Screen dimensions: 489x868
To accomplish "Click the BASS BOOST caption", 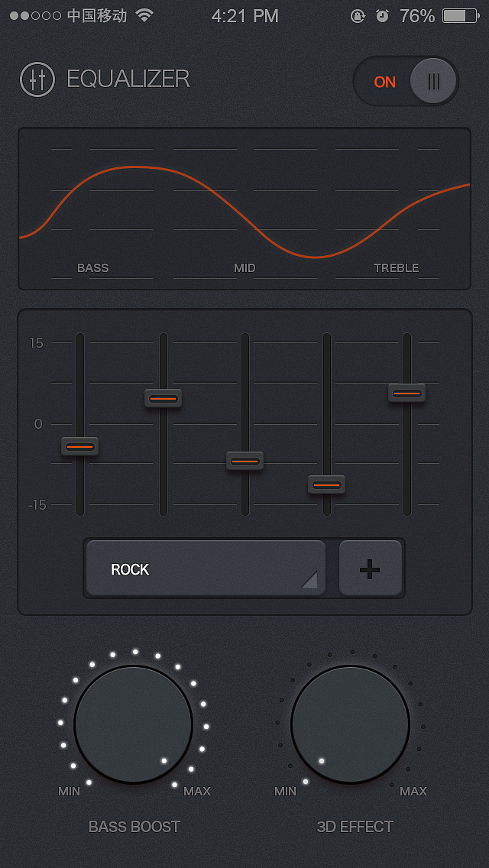I will [134, 827].
